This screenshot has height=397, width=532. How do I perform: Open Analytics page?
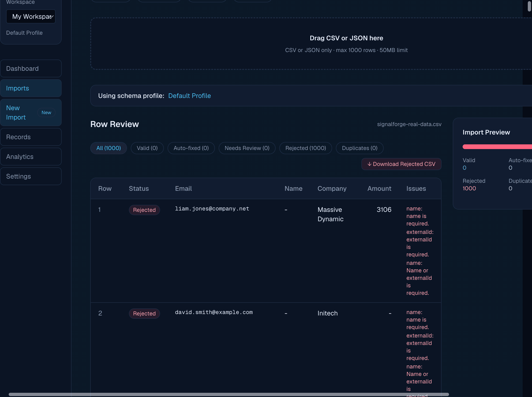[x=31, y=157]
